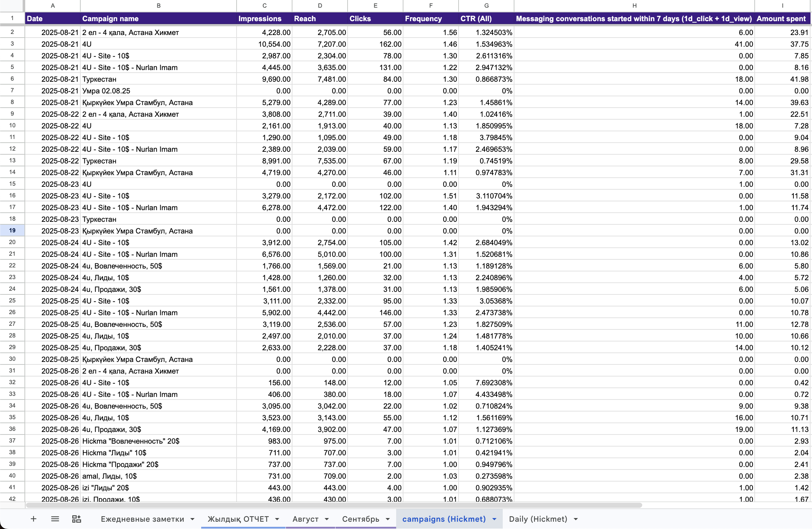Select conversations value 19.00
Viewport: 812px width, 529px height.
pos(635,429)
